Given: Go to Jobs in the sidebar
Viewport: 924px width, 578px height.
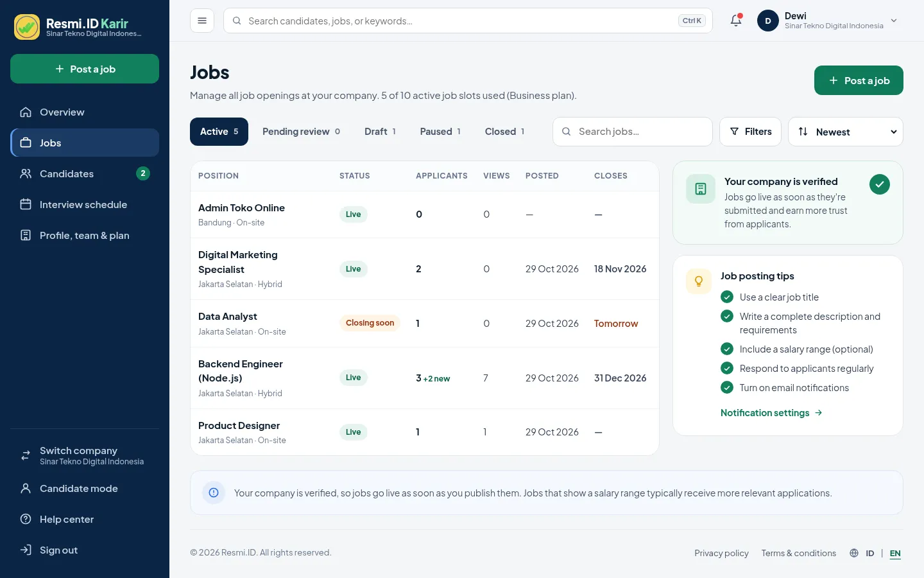Looking at the screenshot, I should tap(85, 143).
